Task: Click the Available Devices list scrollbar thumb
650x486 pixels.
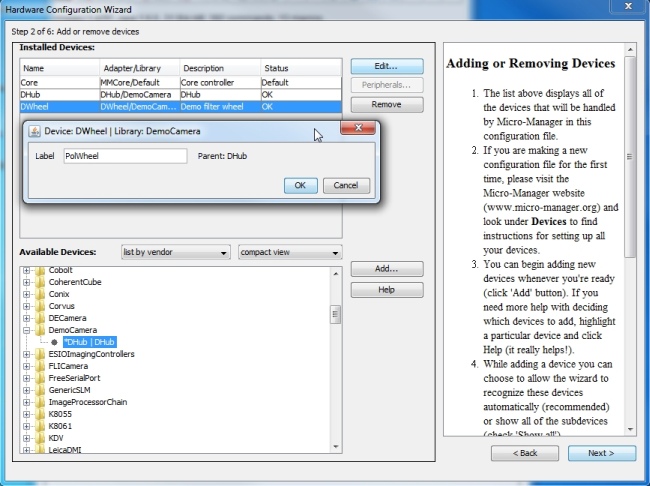Action: [335, 315]
